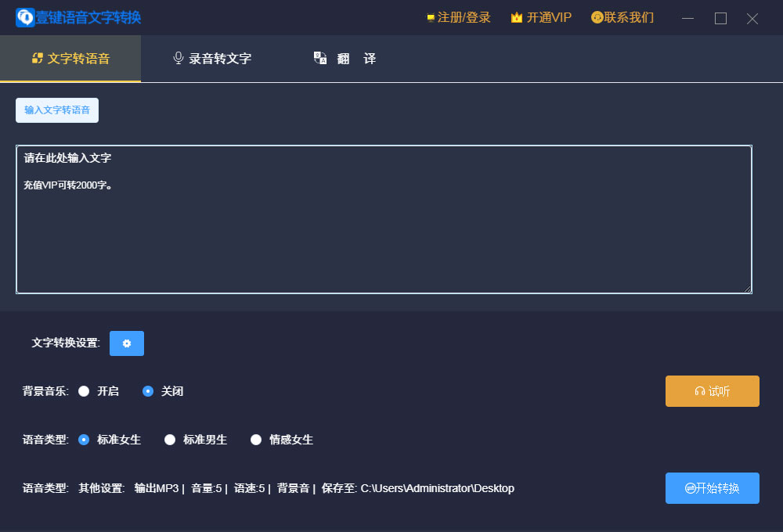Click the translate icon beside 翻译
Viewport: 783px width, 532px height.
[x=320, y=58]
